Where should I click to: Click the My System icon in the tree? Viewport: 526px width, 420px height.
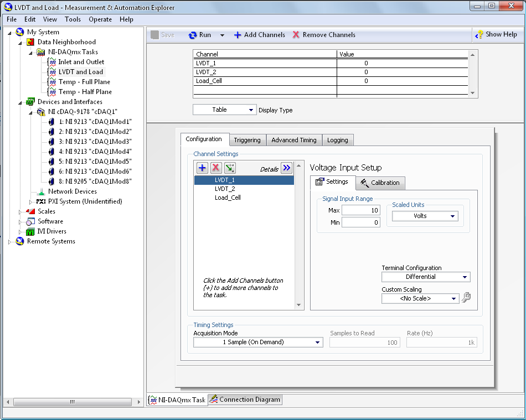click(x=20, y=32)
